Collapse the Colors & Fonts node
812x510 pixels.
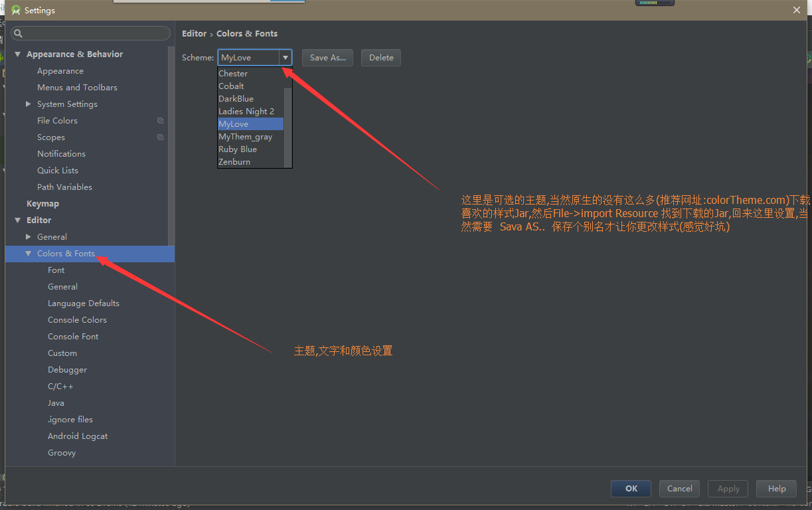[29, 254]
